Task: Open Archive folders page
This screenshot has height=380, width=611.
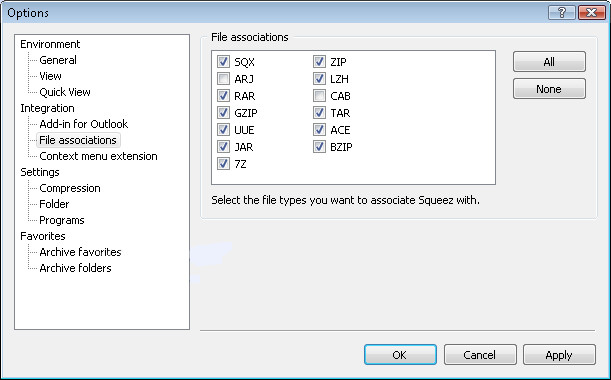Action: (76, 268)
